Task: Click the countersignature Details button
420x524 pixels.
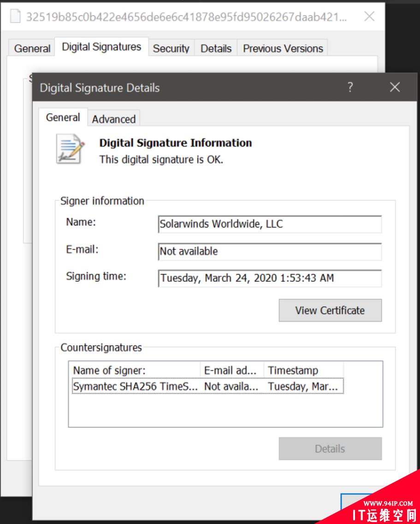Action: point(330,448)
